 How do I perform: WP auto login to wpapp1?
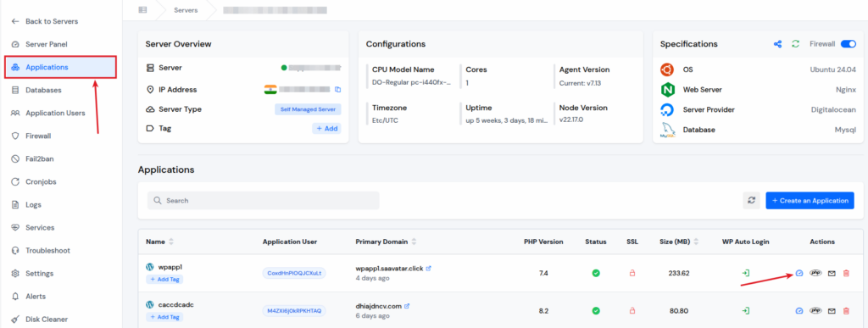click(x=746, y=273)
